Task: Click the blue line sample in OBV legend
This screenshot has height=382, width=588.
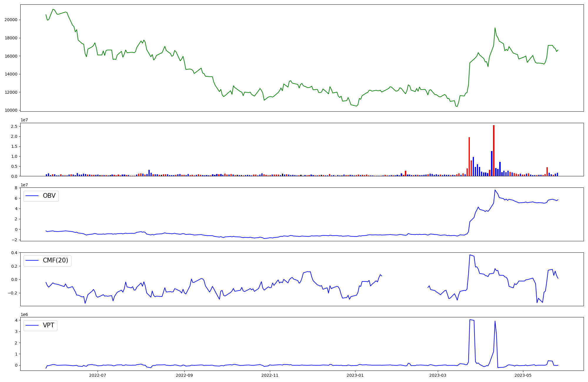Action: [32, 196]
